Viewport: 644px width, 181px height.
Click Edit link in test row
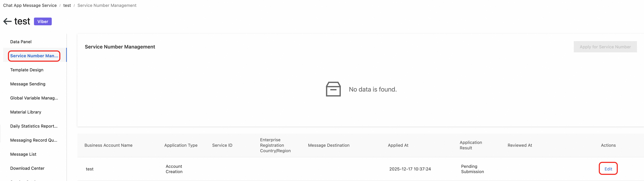coord(608,169)
